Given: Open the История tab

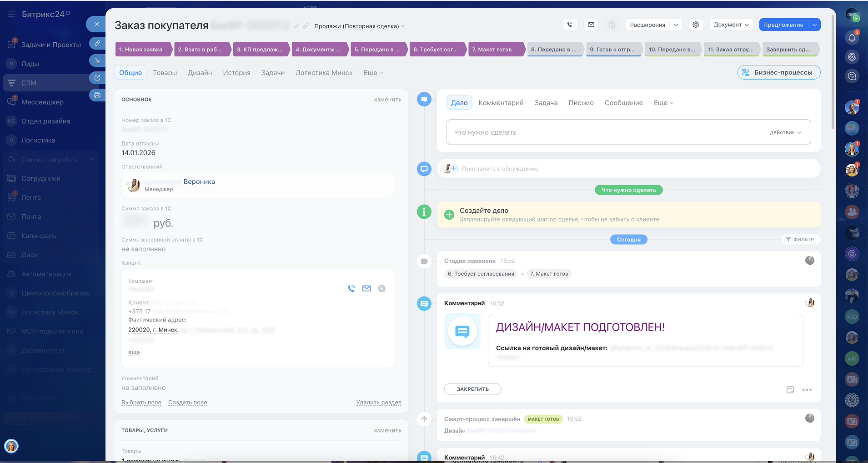Looking at the screenshot, I should point(236,73).
